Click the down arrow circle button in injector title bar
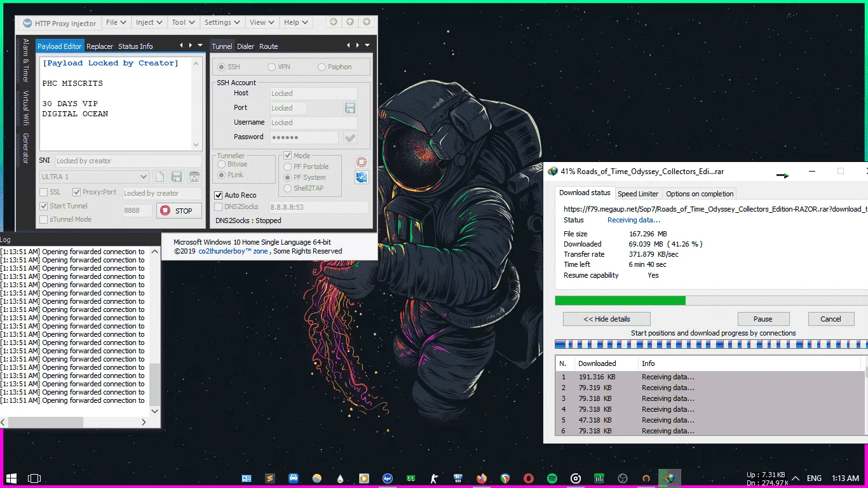Viewport: 868px width, 488px height. tap(334, 22)
